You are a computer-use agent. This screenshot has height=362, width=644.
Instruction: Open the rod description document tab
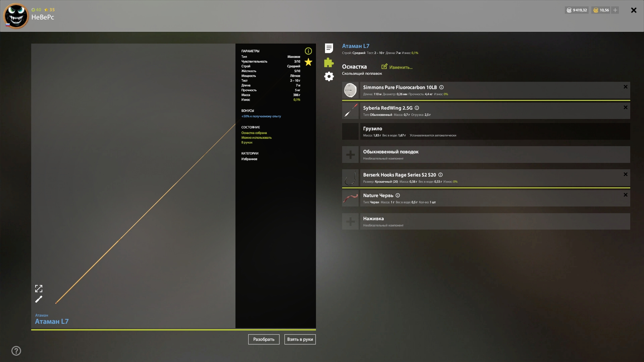click(329, 48)
